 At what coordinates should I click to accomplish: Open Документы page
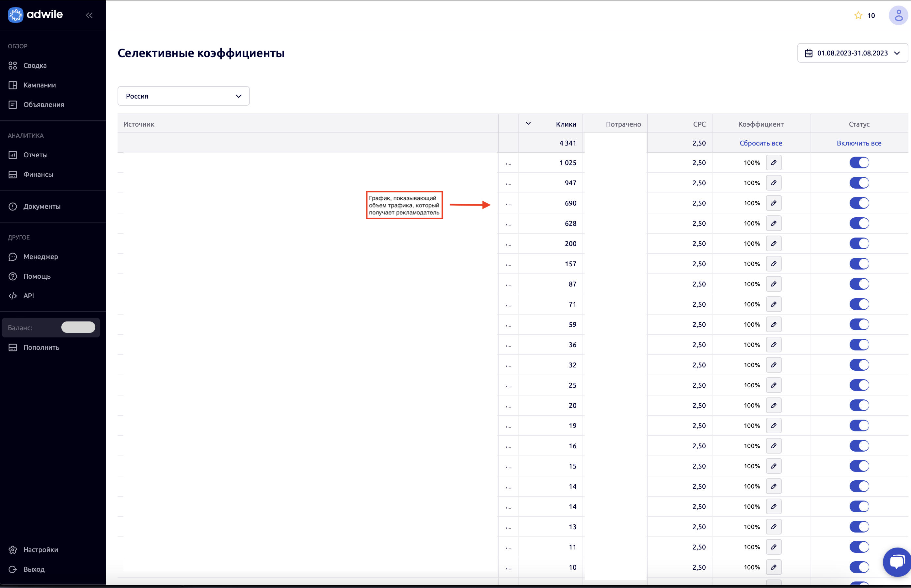coord(42,207)
